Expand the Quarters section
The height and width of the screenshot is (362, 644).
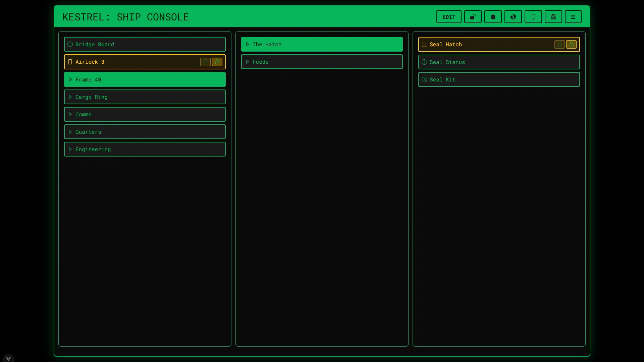(145, 132)
